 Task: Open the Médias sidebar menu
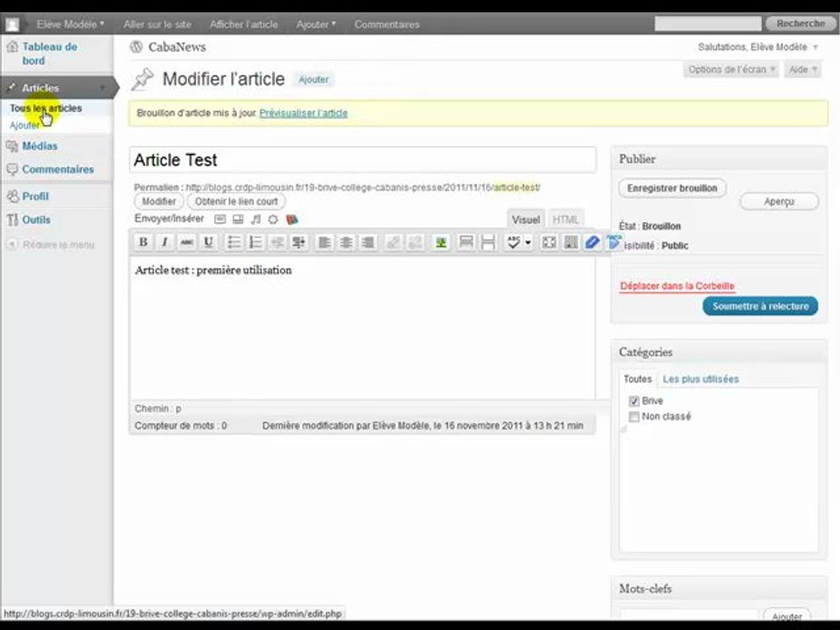39,146
